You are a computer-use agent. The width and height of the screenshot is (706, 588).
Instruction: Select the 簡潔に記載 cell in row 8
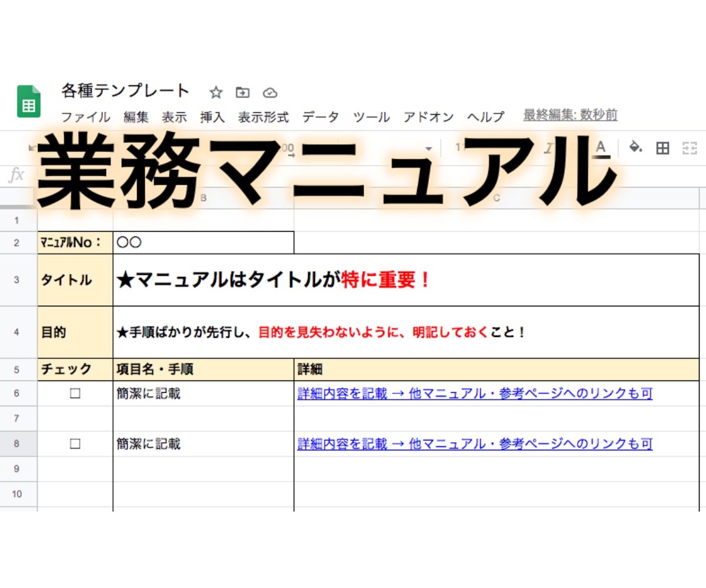point(204,444)
